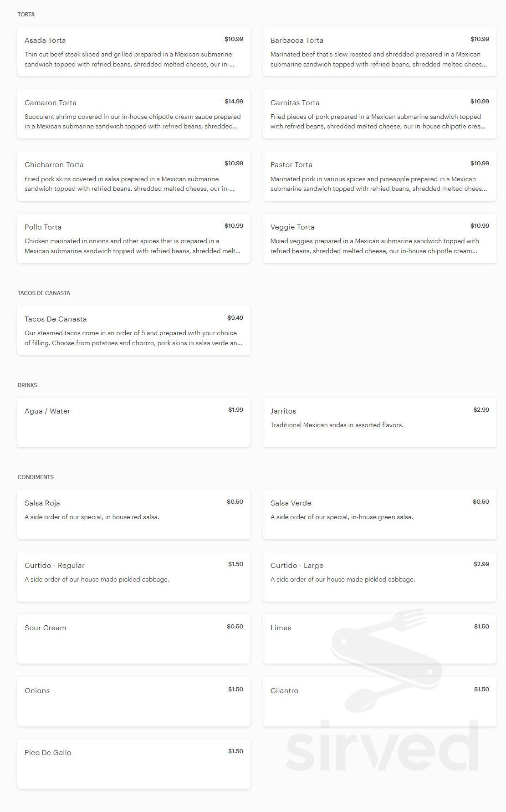
Task: Choose the Jarritos drink card
Action: pyautogui.click(x=380, y=423)
